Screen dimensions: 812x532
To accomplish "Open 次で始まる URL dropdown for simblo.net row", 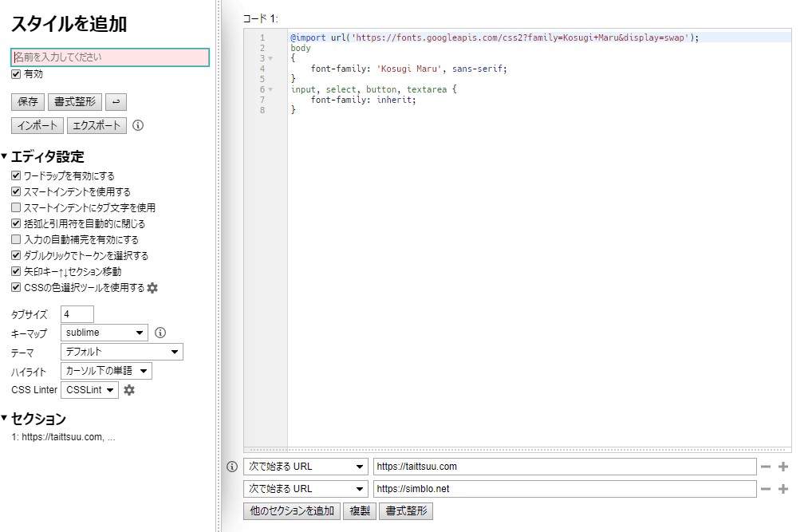I will click(x=305, y=489).
